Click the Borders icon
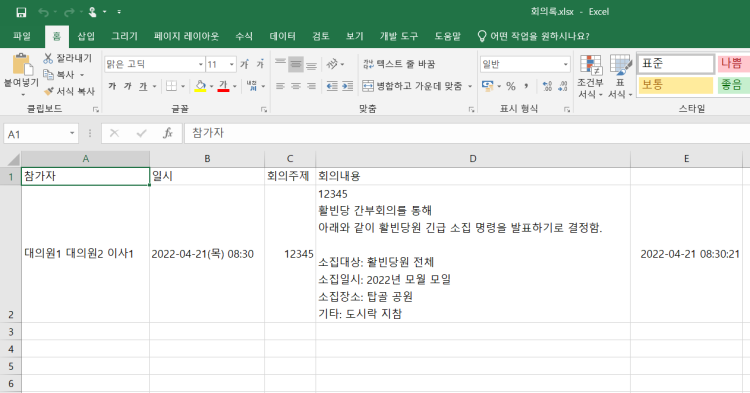Image resolution: width=750 pixels, height=393 pixels. coord(171,86)
